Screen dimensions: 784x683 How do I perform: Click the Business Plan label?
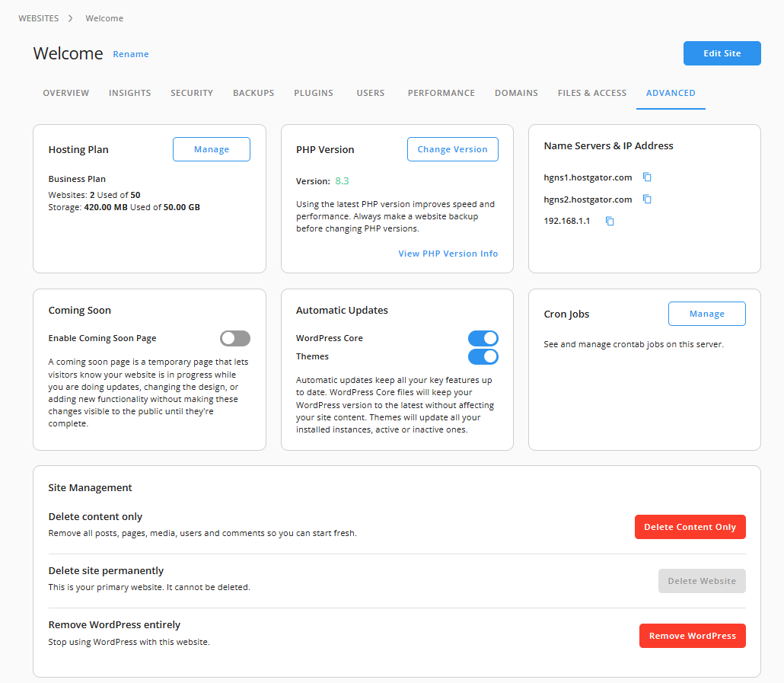pos(77,179)
